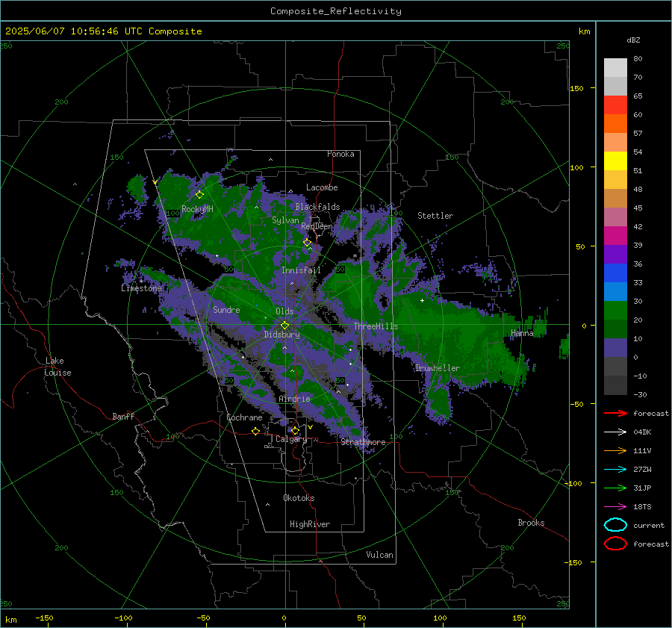
Task: Select the 54 dBZ yellow color swatch
Action: coord(615,161)
